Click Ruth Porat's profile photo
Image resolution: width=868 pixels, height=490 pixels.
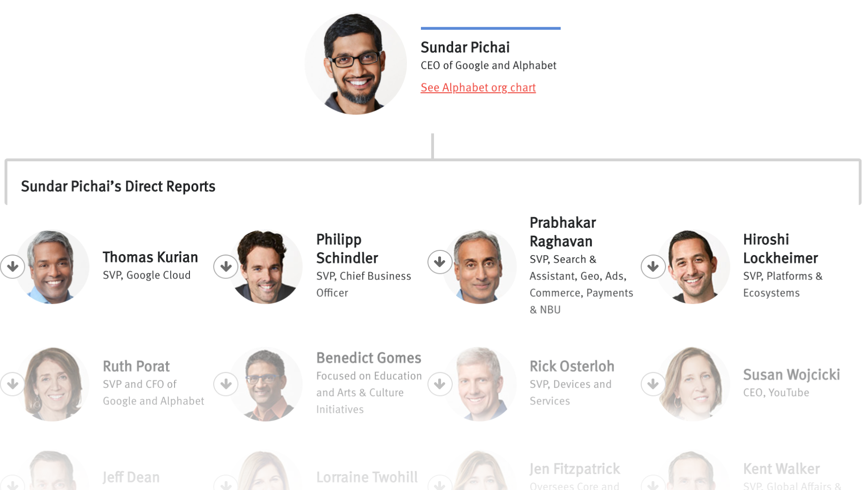click(x=52, y=384)
